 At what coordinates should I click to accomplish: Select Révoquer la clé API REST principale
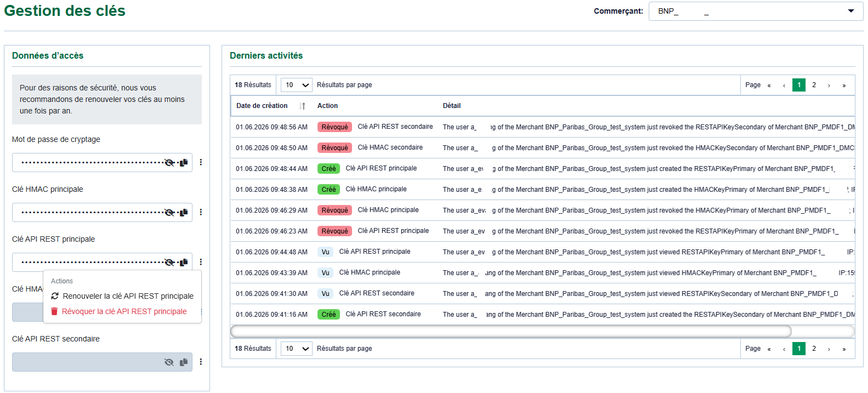point(119,311)
